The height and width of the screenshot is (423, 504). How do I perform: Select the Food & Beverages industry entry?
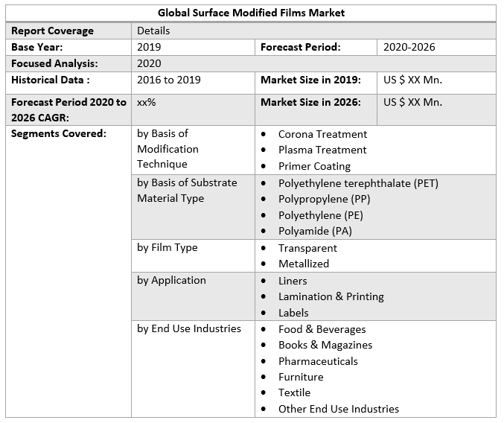pos(322,329)
